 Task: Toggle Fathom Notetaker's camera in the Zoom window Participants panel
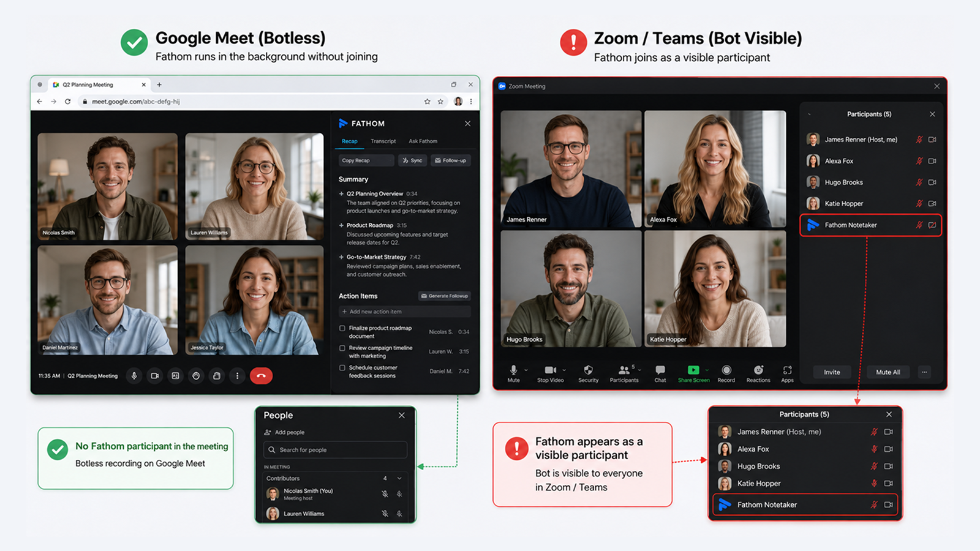932,225
